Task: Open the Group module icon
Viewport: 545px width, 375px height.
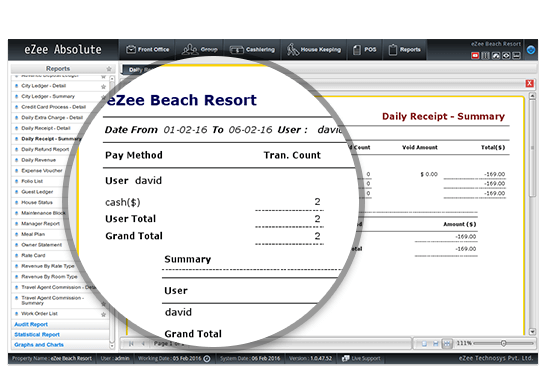Action: pos(200,49)
